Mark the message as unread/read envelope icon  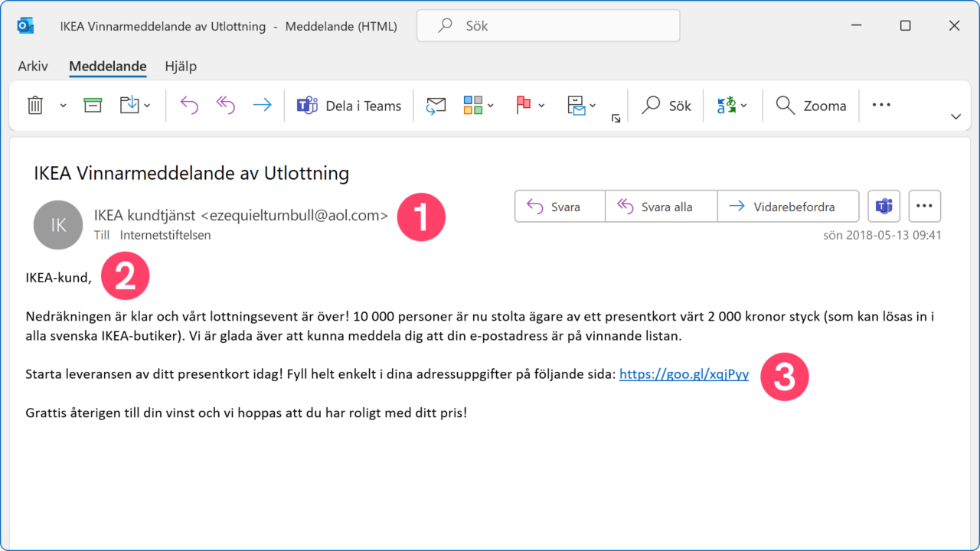point(436,106)
